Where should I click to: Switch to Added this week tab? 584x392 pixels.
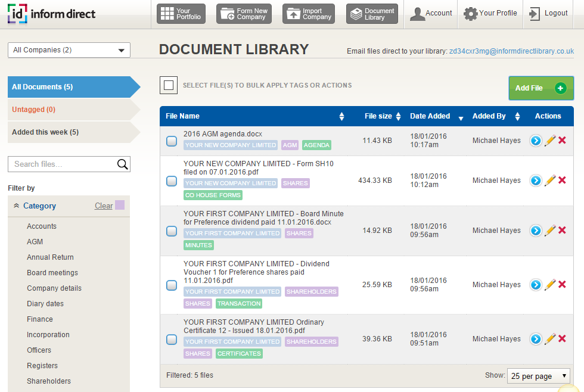click(x=45, y=132)
